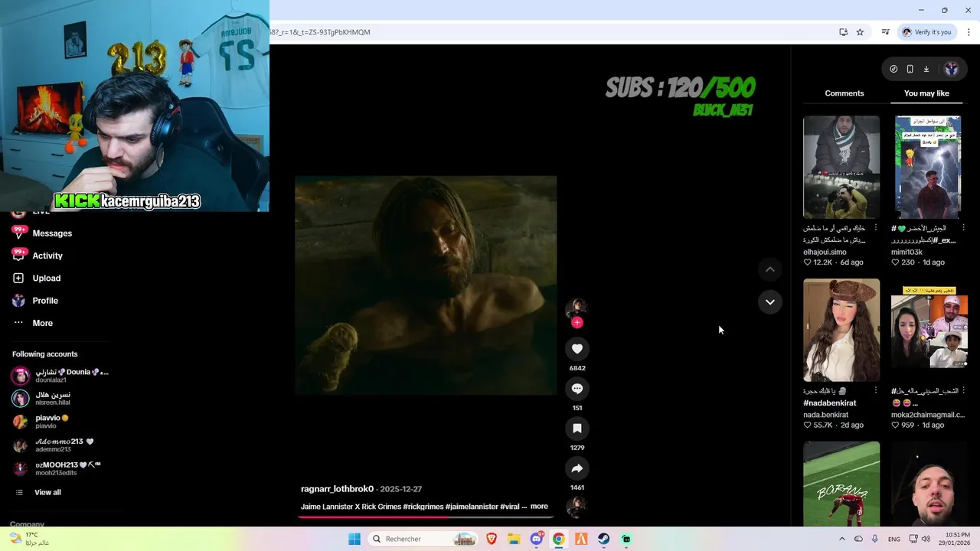The width and height of the screenshot is (980, 551).
Task: Switch the ENG input language
Action: coord(894,540)
